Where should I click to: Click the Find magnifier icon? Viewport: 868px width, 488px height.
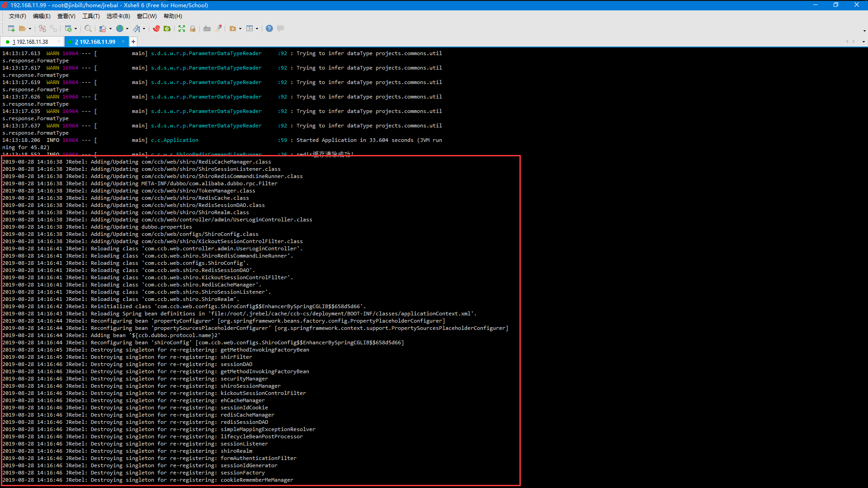(x=88, y=28)
